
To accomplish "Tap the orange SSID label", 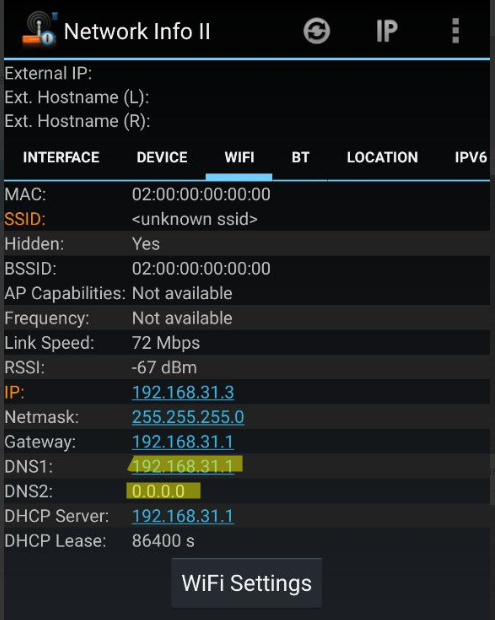I will [25, 219].
